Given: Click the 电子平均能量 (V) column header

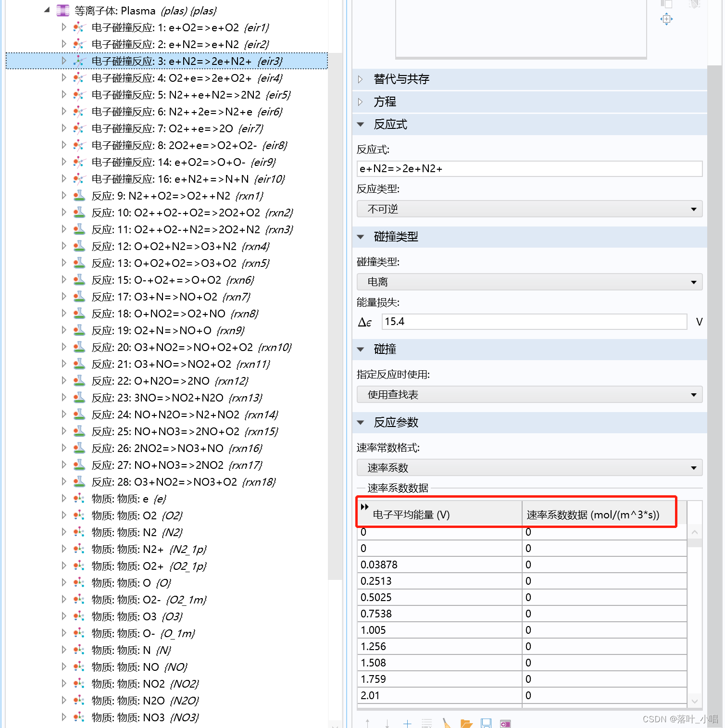Looking at the screenshot, I should click(439, 514).
